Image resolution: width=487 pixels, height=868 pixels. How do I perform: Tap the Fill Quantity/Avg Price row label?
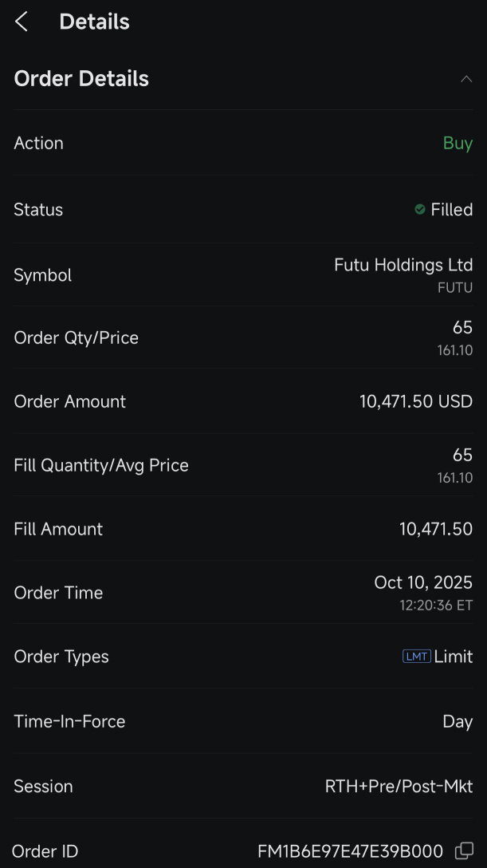pos(101,465)
